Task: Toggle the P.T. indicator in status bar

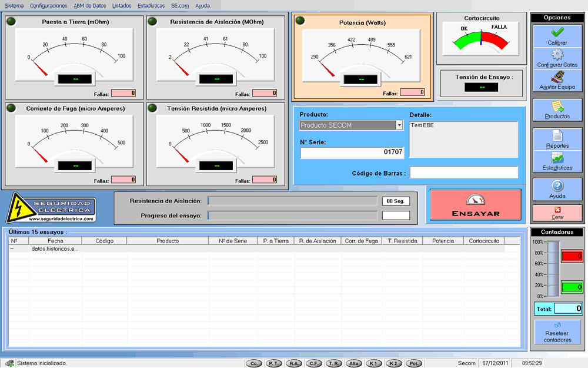Action: pos(273,363)
